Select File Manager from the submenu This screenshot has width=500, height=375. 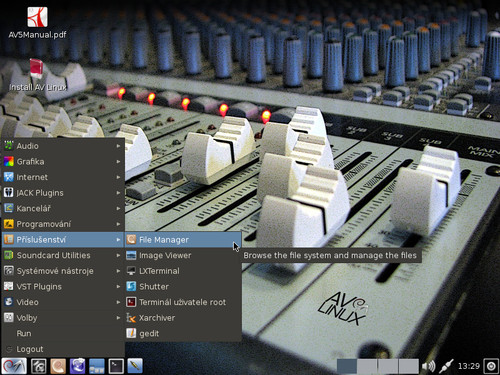click(x=183, y=240)
